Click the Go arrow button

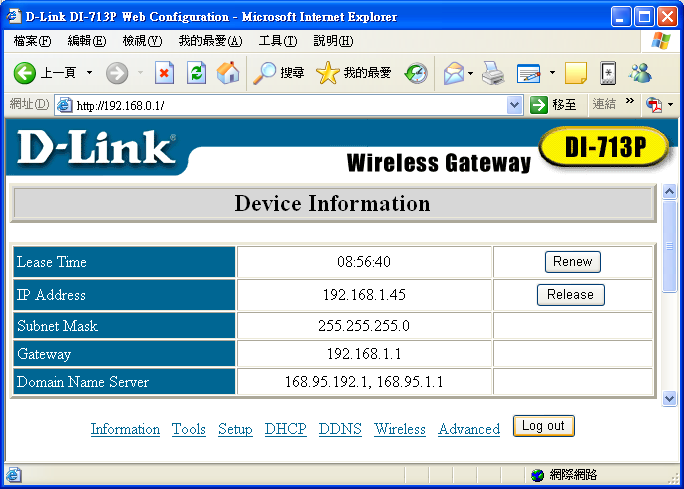(x=539, y=105)
